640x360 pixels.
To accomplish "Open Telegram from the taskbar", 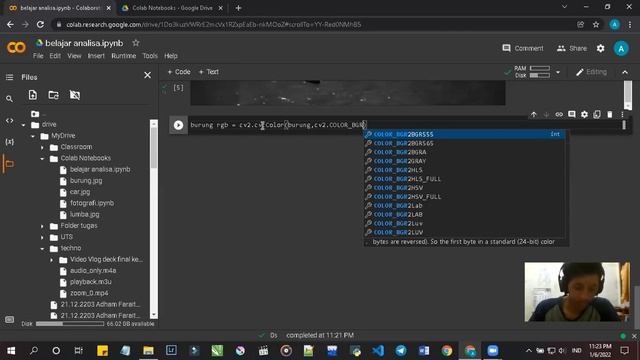I will [x=401, y=351].
